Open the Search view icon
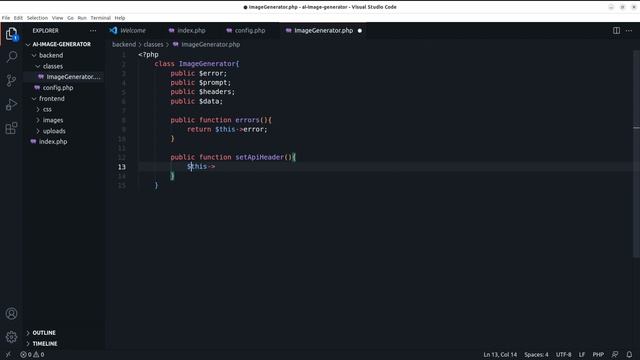640x360 pixels. 11,56
